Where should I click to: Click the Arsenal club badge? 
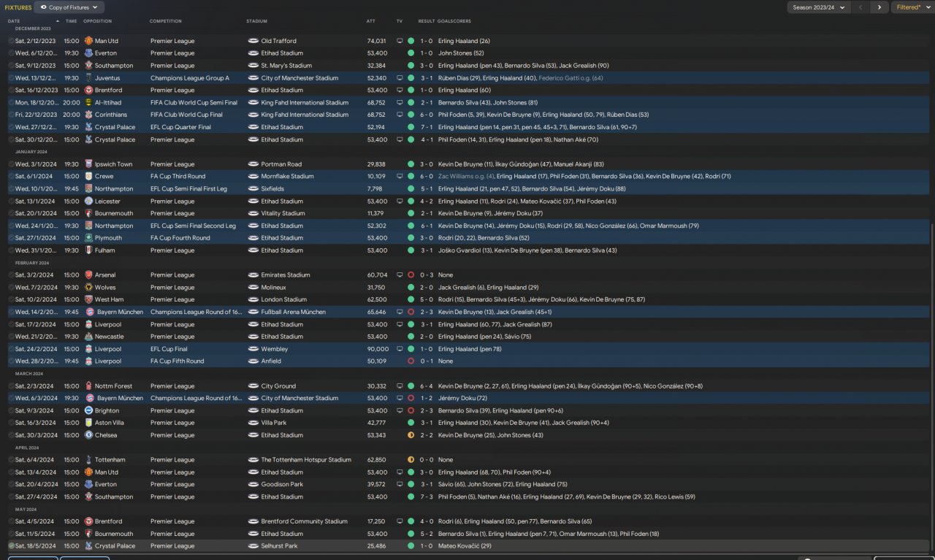(88, 275)
